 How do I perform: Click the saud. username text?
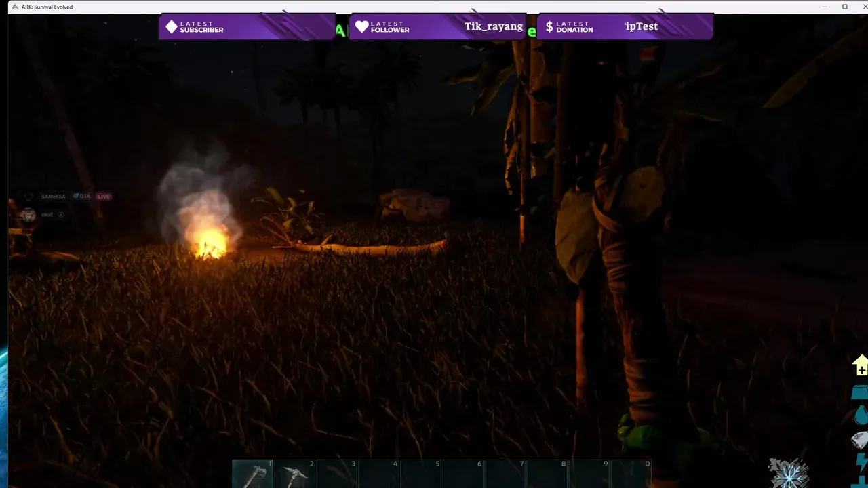(x=47, y=215)
